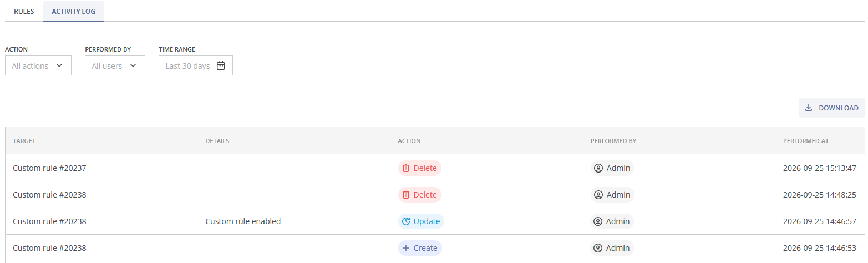Click the Create badge for Custom rule #20238
This screenshot has height=263, width=868.
click(420, 248)
